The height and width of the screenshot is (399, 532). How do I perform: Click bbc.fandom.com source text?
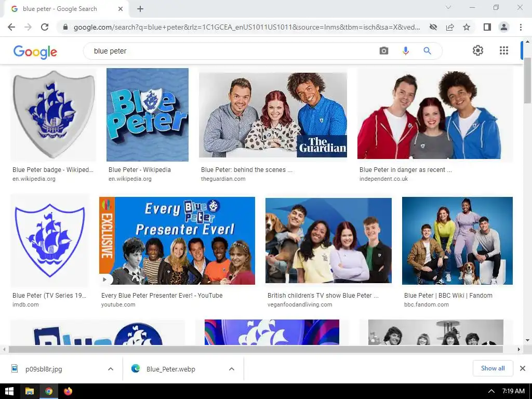tap(426, 304)
